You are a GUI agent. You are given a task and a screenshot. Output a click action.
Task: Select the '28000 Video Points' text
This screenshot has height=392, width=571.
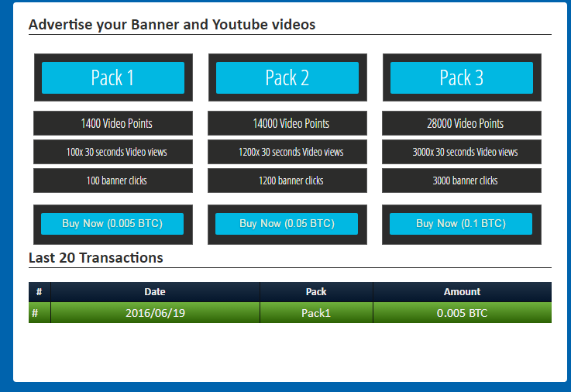click(465, 123)
